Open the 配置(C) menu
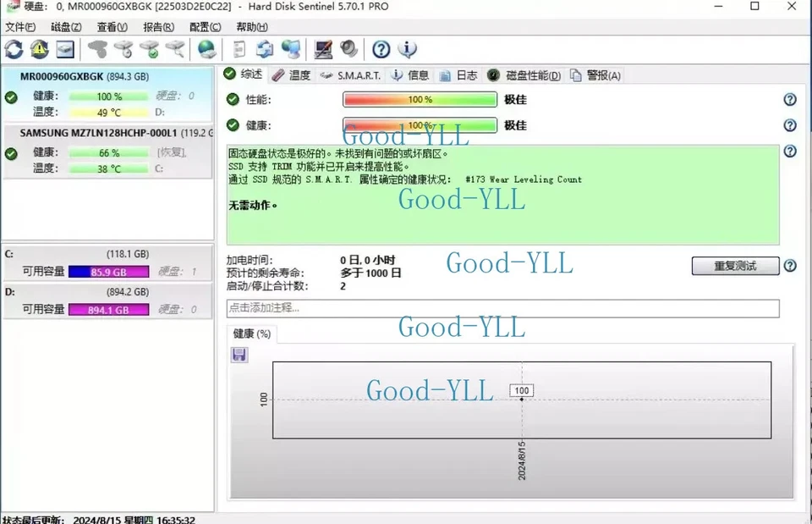The height and width of the screenshot is (524, 812). (205, 27)
